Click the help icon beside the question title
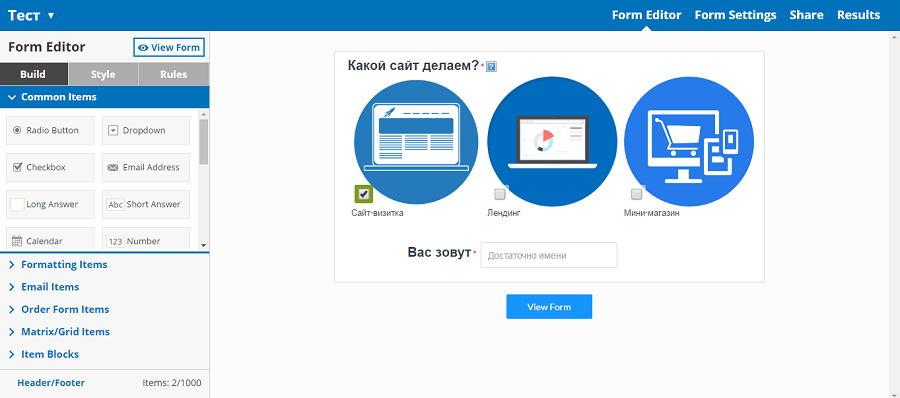 click(x=491, y=67)
